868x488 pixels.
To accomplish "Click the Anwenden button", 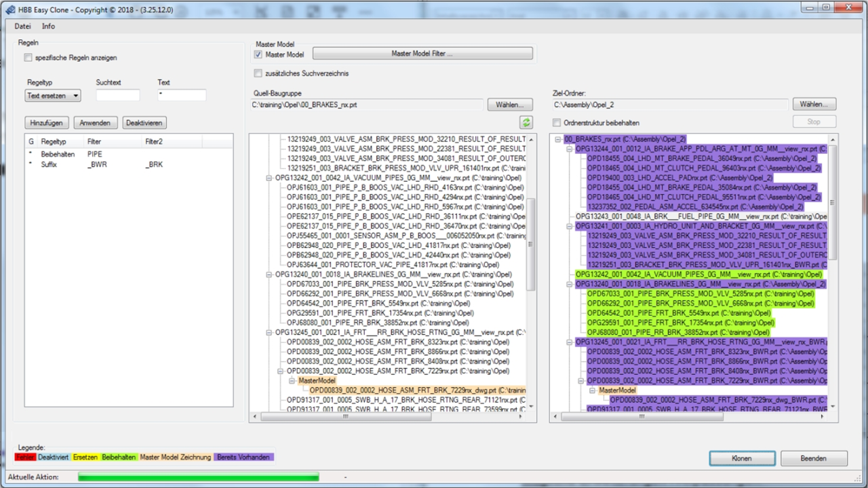I will (96, 123).
